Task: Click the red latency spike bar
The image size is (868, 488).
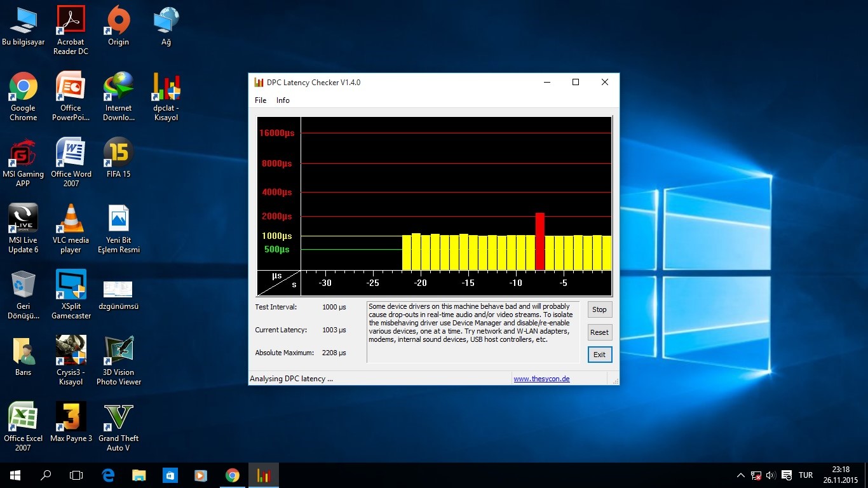Action: (540, 241)
